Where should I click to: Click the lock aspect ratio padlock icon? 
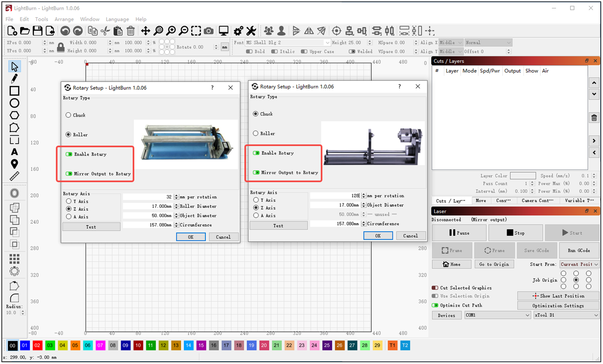point(61,47)
